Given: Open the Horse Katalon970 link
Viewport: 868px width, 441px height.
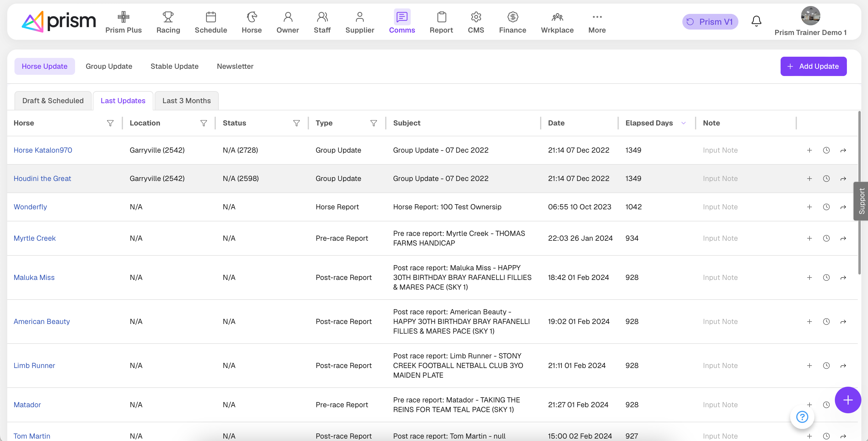Looking at the screenshot, I should (43, 151).
